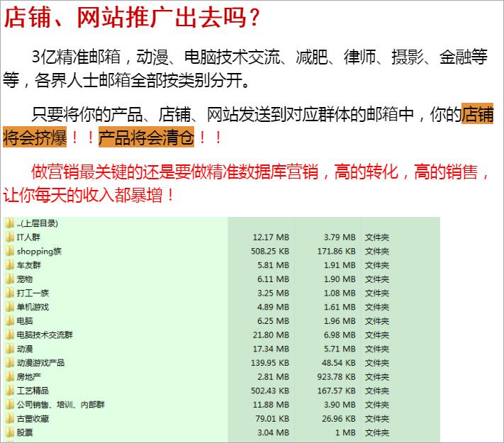Click the 单机游戏 folder icon
Image resolution: width=504 pixels, height=443 pixels.
pos(10,307)
